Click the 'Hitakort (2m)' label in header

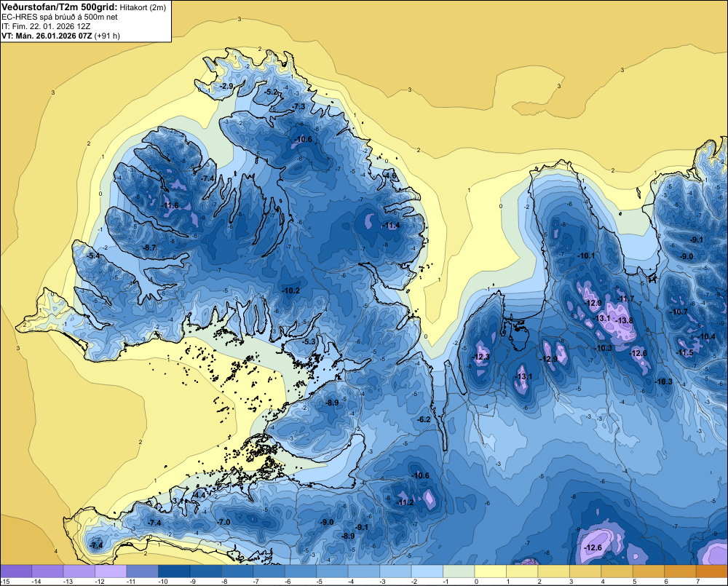pos(143,7)
